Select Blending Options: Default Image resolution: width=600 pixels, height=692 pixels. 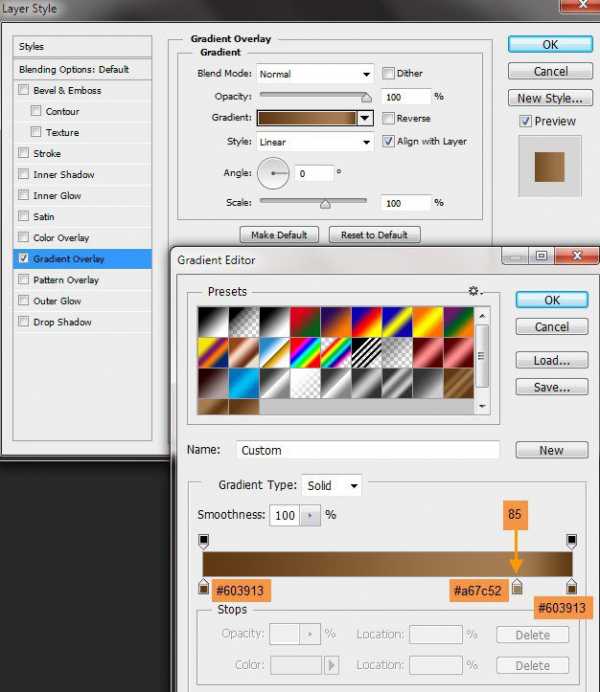82,69
